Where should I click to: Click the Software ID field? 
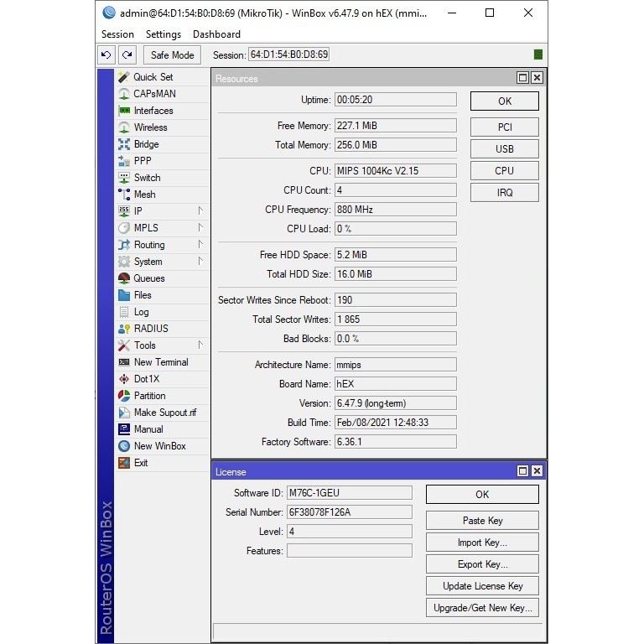click(349, 493)
